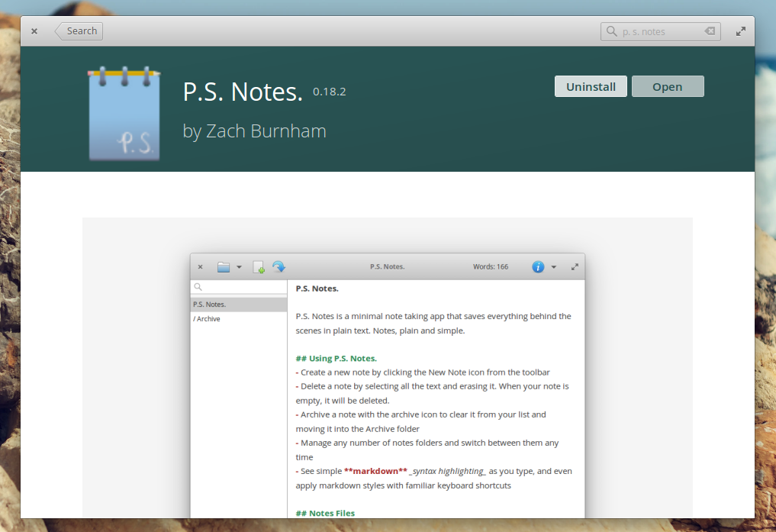Screen dimensions: 776x532
Task: Expand AppCenter using the diagonal arrows icon
Action: [740, 31]
